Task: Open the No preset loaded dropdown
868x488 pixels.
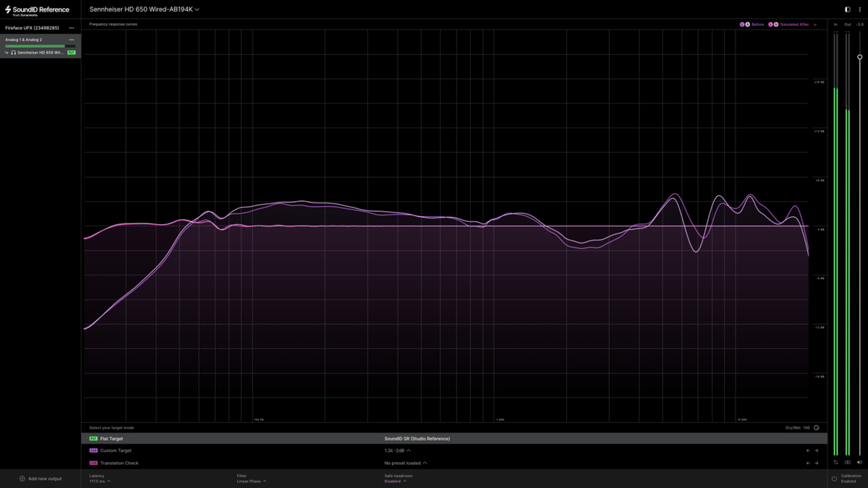Action: [x=406, y=463]
